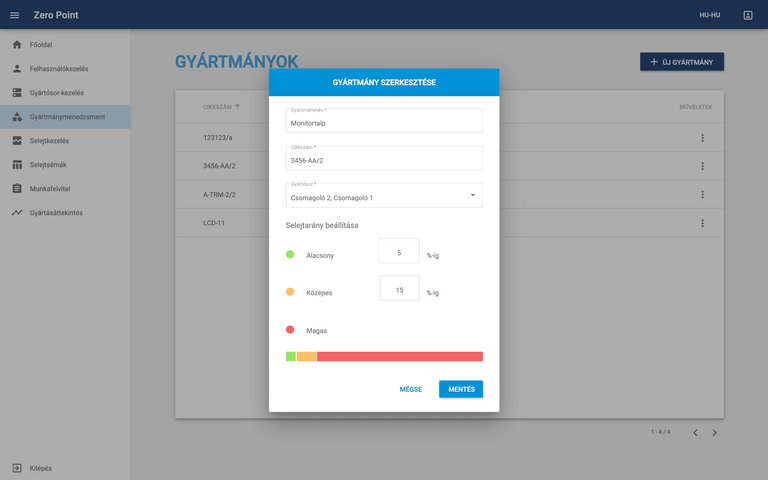768x480 pixels.
Task: Expand the Gyártósor dropdown selector
Action: [472, 195]
